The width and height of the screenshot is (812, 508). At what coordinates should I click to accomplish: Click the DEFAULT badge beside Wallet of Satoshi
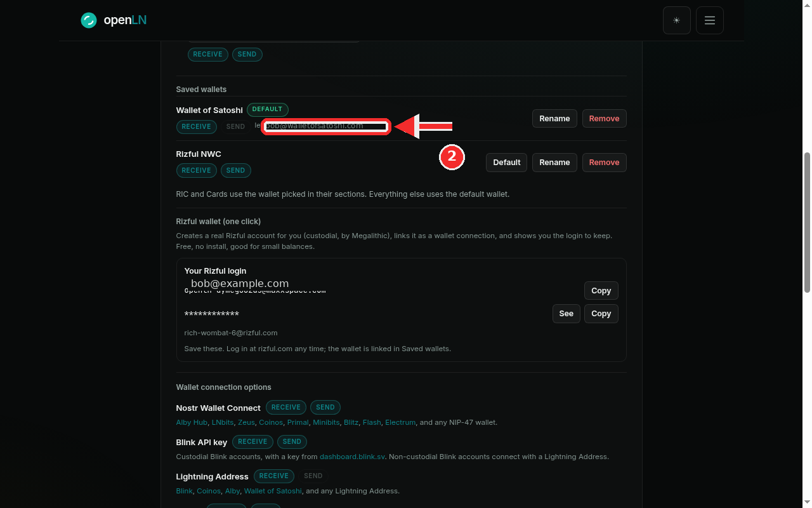tap(268, 109)
